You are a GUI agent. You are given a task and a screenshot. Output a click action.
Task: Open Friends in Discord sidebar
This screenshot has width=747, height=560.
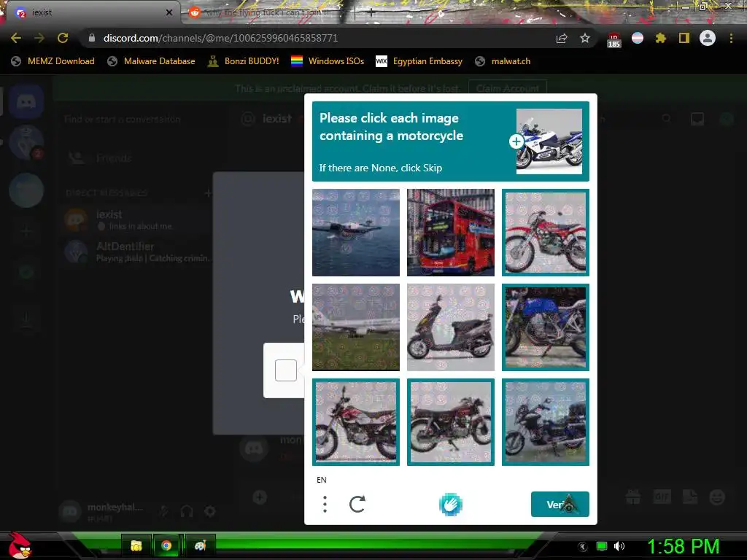pos(135,157)
